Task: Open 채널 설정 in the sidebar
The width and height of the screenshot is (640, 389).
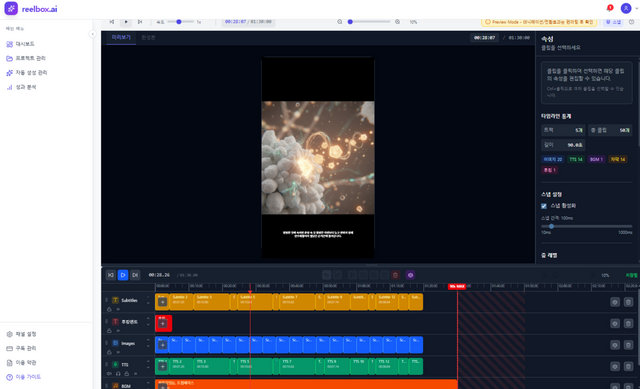Action: click(x=21, y=334)
